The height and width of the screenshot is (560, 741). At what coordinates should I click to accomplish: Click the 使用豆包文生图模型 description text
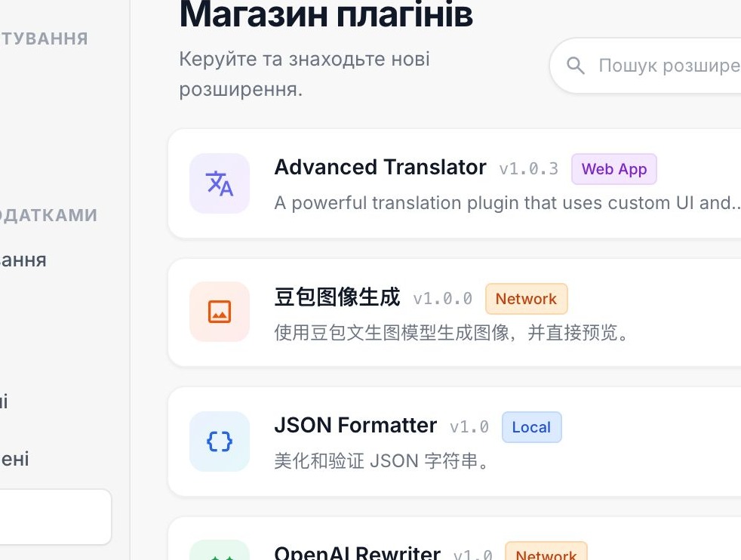pyautogui.click(x=452, y=333)
